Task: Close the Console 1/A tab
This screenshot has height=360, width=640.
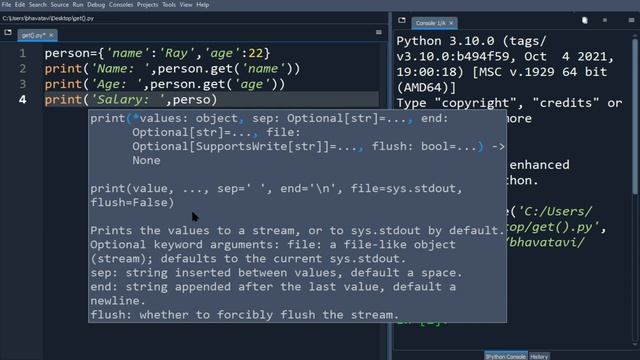Action: (451, 23)
